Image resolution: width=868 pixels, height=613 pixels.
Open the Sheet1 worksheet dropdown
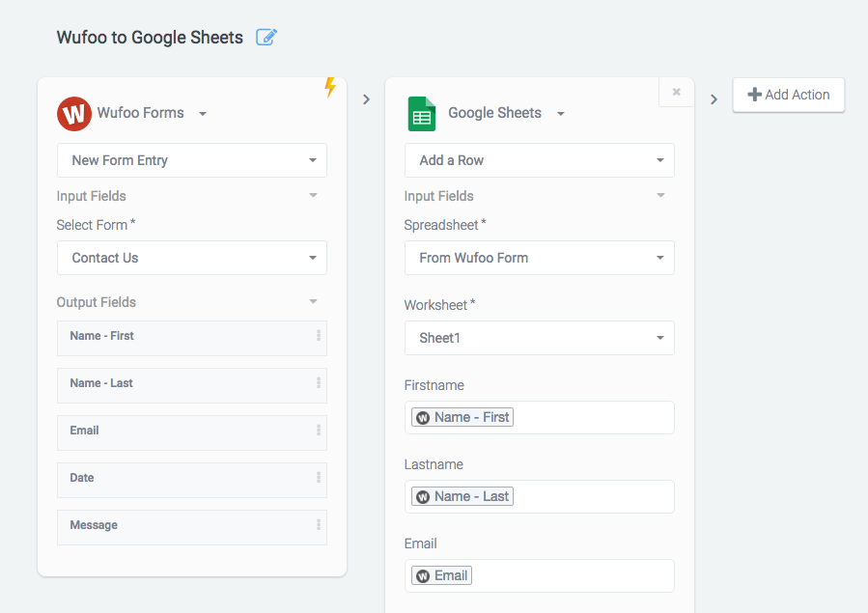pyautogui.click(x=540, y=338)
